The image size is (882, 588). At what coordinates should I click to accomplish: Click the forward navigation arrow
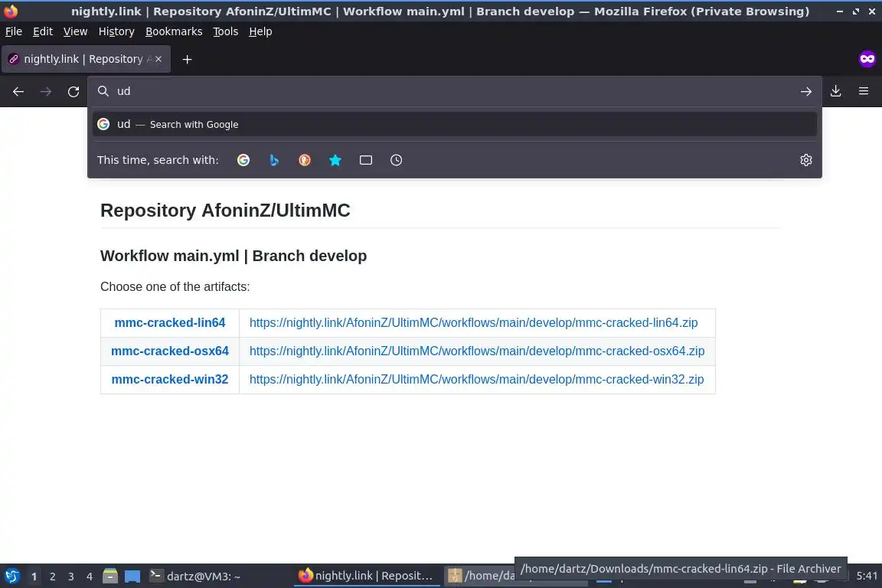coord(46,91)
